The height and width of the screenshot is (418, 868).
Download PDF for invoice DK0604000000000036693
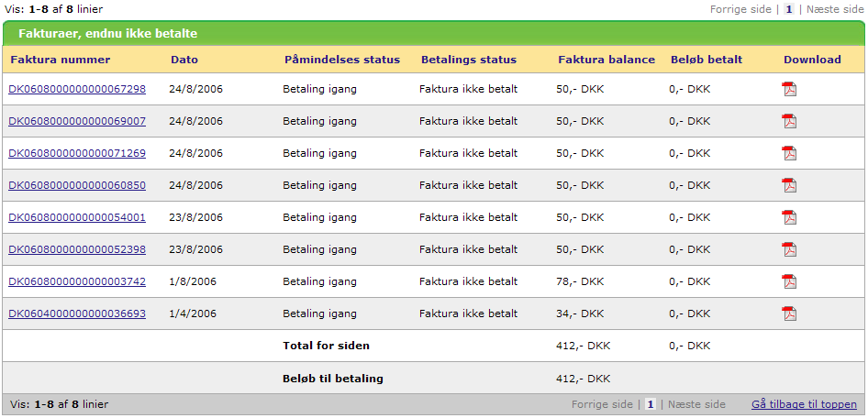point(789,313)
